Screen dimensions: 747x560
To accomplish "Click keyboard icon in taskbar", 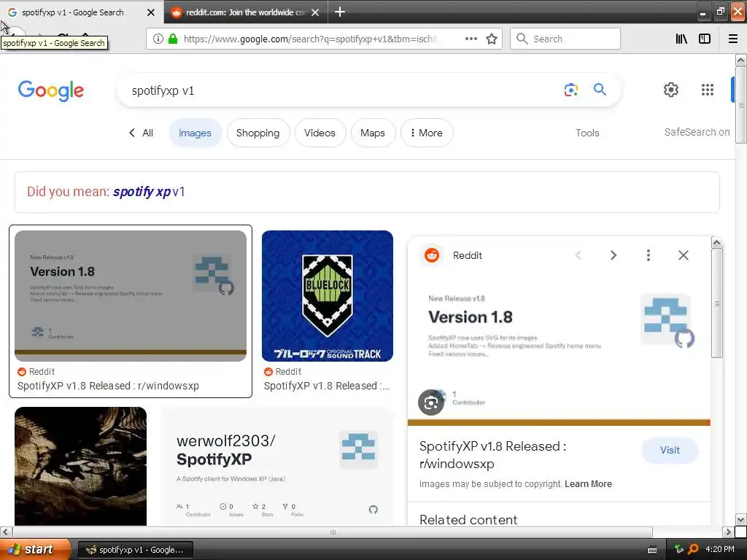I will tap(652, 550).
